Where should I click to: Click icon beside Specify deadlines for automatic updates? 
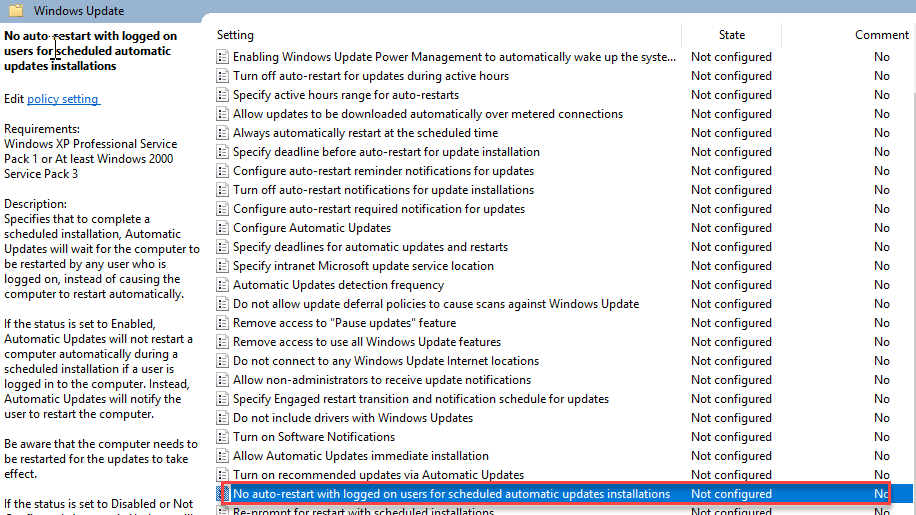222,246
